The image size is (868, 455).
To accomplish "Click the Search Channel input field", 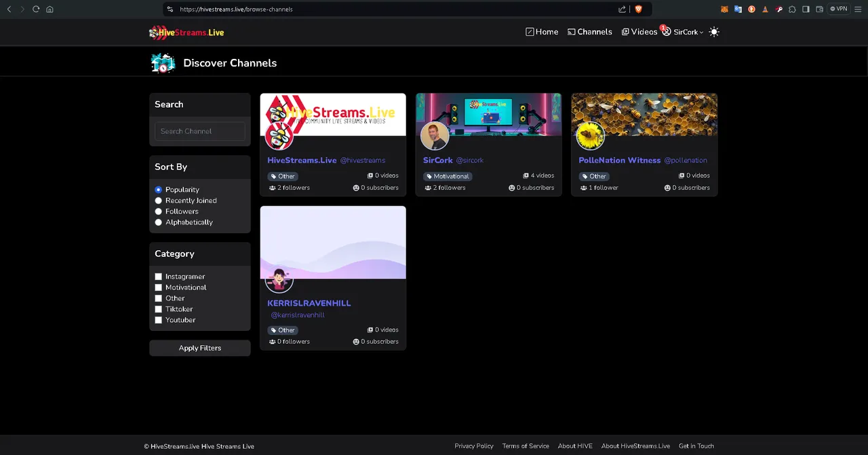I will tap(200, 131).
